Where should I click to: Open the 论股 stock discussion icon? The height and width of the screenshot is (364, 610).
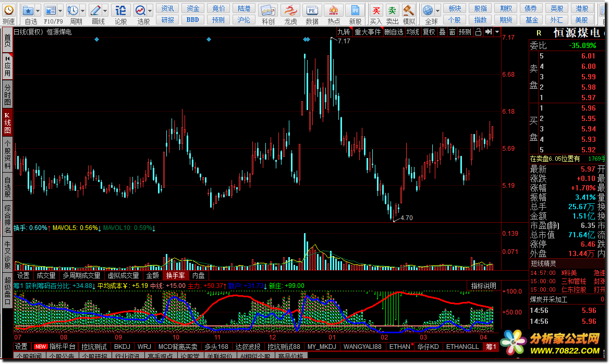120,10
